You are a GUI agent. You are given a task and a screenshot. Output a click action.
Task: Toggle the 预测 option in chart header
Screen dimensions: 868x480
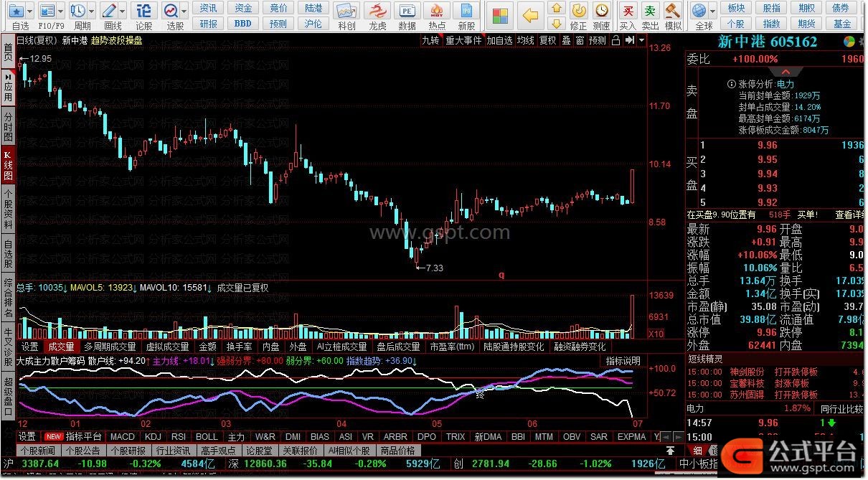pyautogui.click(x=597, y=40)
